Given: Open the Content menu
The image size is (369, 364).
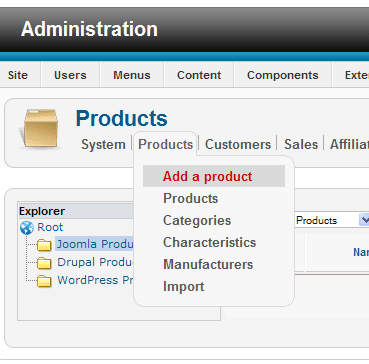Looking at the screenshot, I should [x=199, y=75].
